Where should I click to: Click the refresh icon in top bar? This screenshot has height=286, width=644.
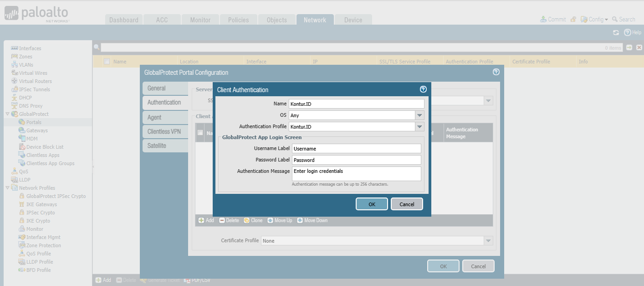coord(616,32)
